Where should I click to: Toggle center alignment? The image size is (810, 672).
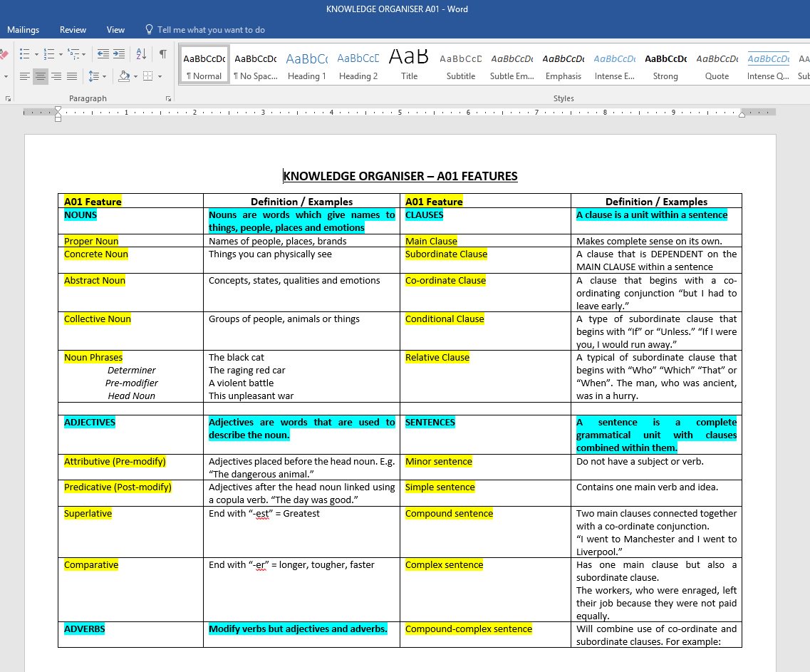tap(41, 76)
